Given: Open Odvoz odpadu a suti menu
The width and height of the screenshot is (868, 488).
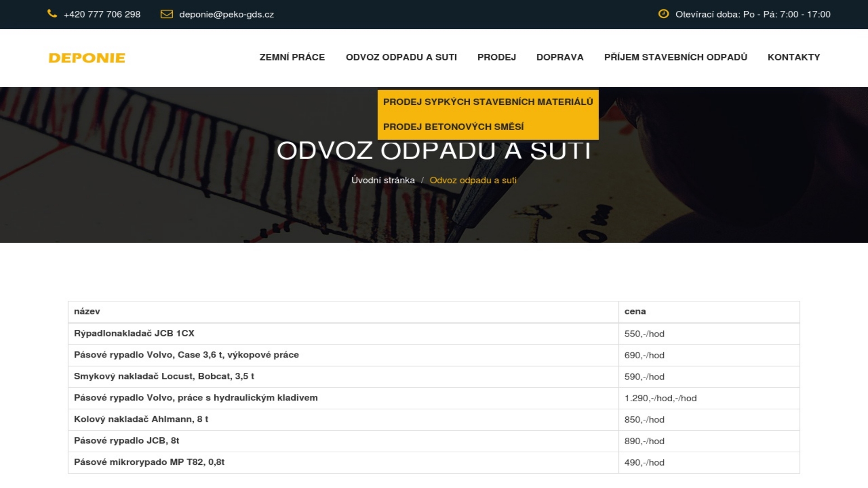Looking at the screenshot, I should [401, 57].
